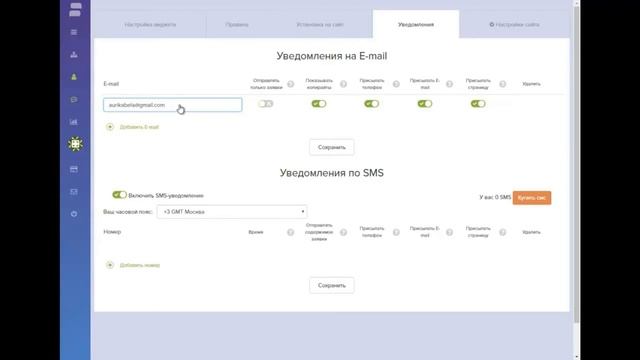Viewport: 640px width, 360px height.
Task: Click the 'E-mail' column header
Action: click(x=111, y=84)
